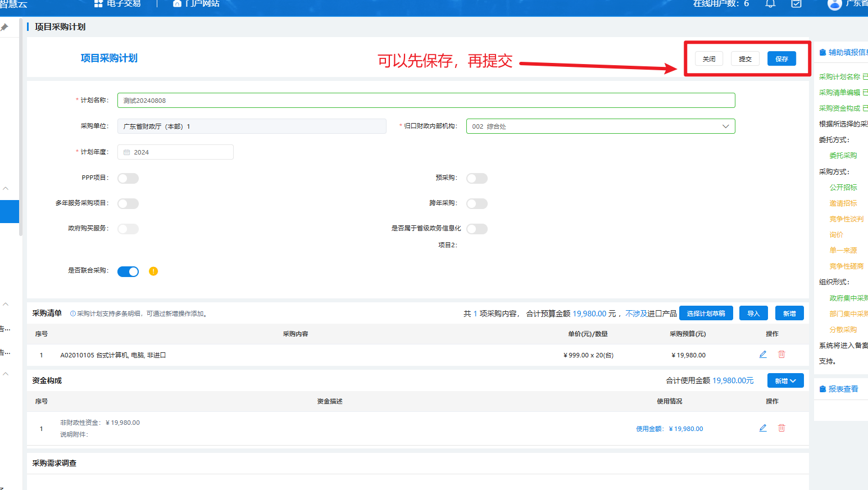The height and width of the screenshot is (490, 868).
Task: Click the 在线用户数 counter
Action: point(721,3)
